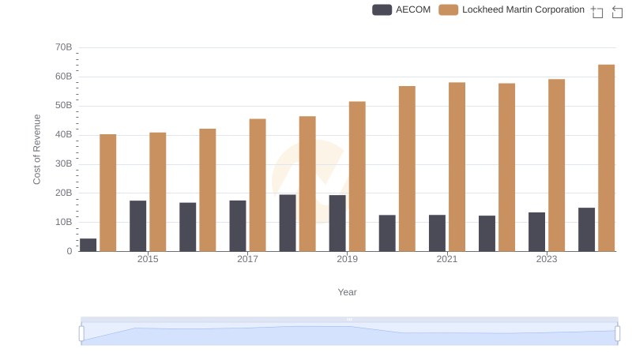The height and width of the screenshot is (364, 632).
Task: Click the left handle of the range slider
Action: 81,334
